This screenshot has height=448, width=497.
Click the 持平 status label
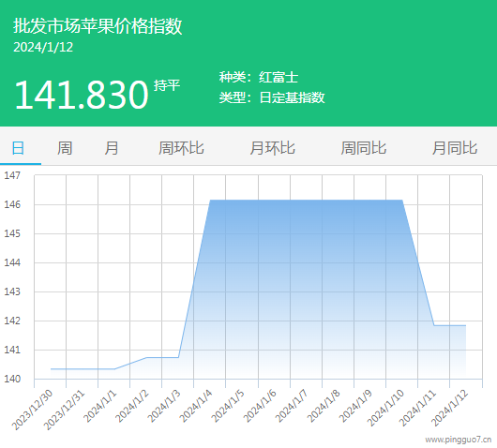coord(167,85)
